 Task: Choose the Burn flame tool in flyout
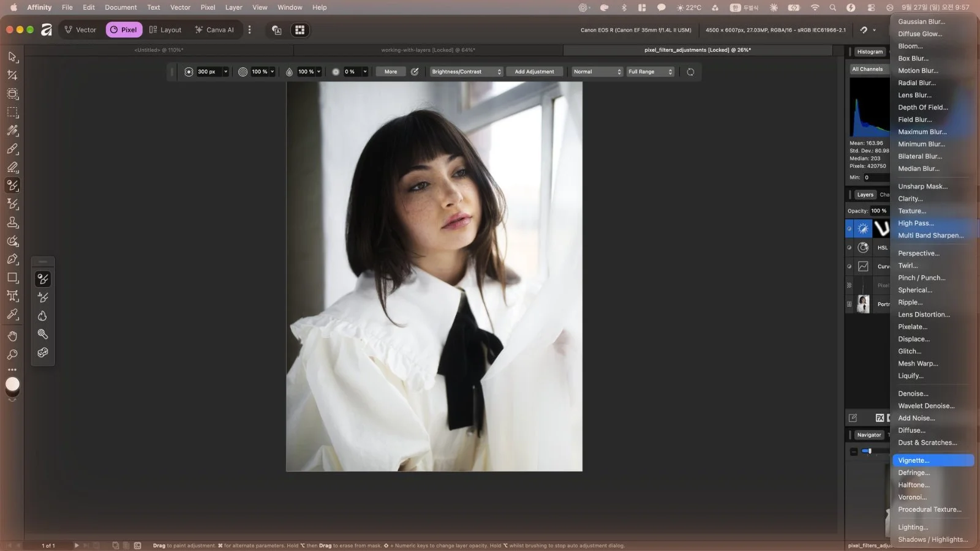point(42,316)
